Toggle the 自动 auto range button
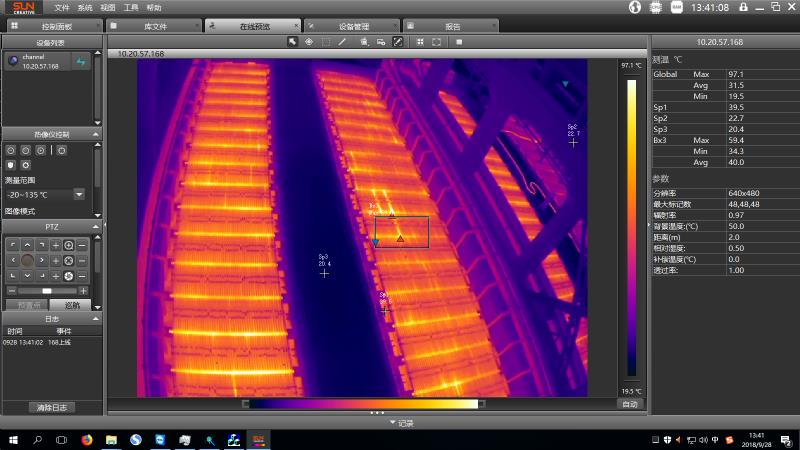Image resolution: width=800 pixels, height=450 pixels. coord(629,404)
